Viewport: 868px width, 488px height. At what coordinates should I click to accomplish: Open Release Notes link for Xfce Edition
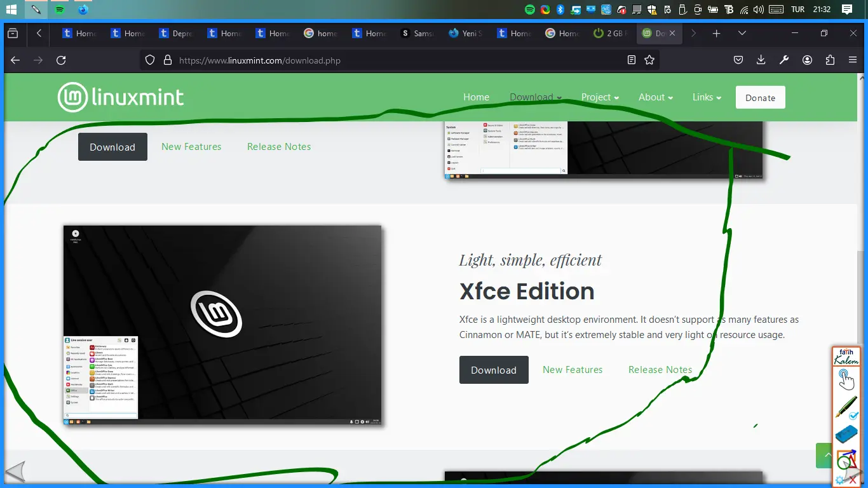pos(660,370)
